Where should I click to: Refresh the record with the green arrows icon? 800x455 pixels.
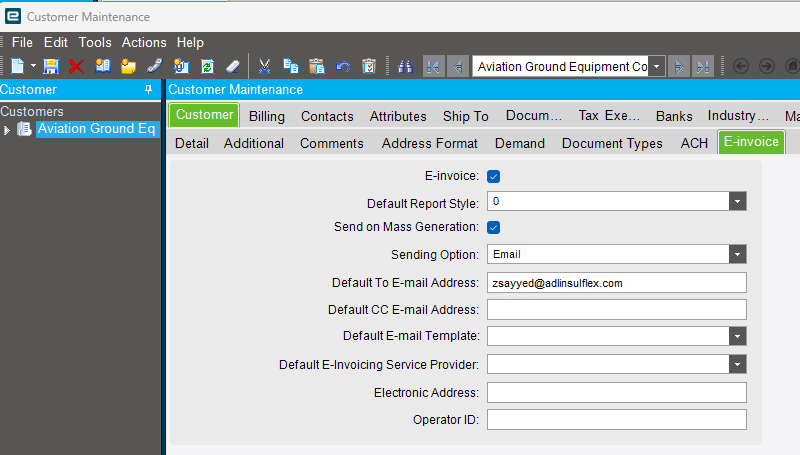coord(207,66)
